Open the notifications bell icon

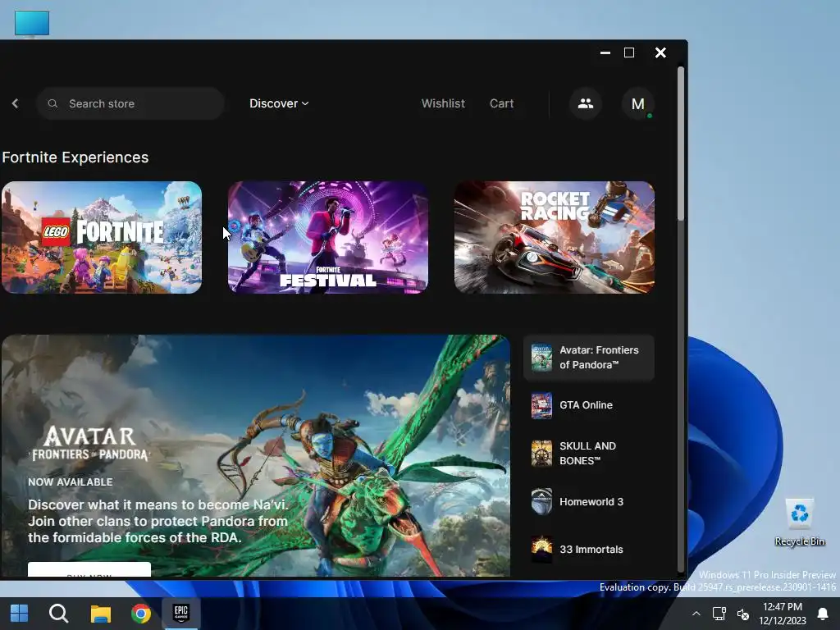coord(822,614)
